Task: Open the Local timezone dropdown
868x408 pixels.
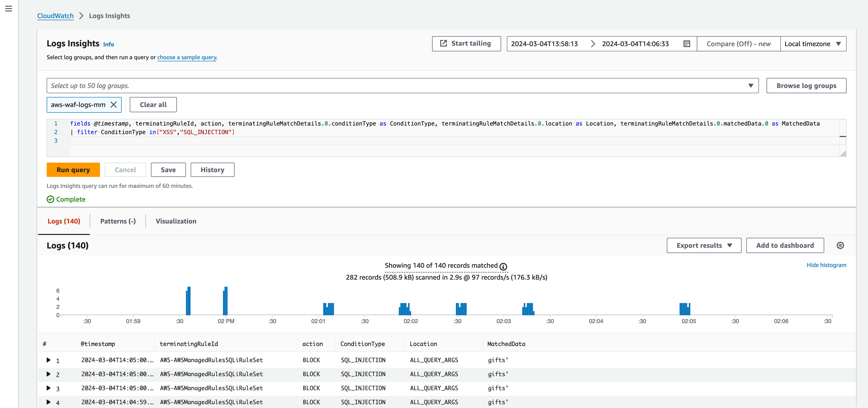Action: [x=813, y=44]
